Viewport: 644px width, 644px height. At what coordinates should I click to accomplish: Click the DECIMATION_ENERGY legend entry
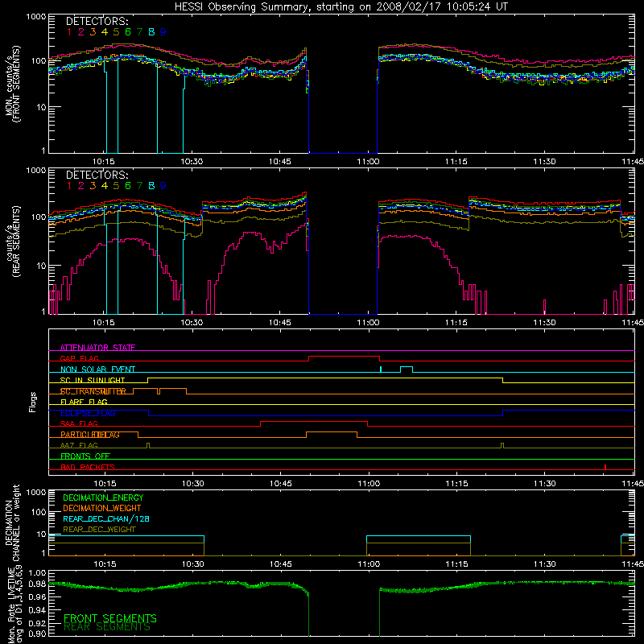[x=103, y=497]
